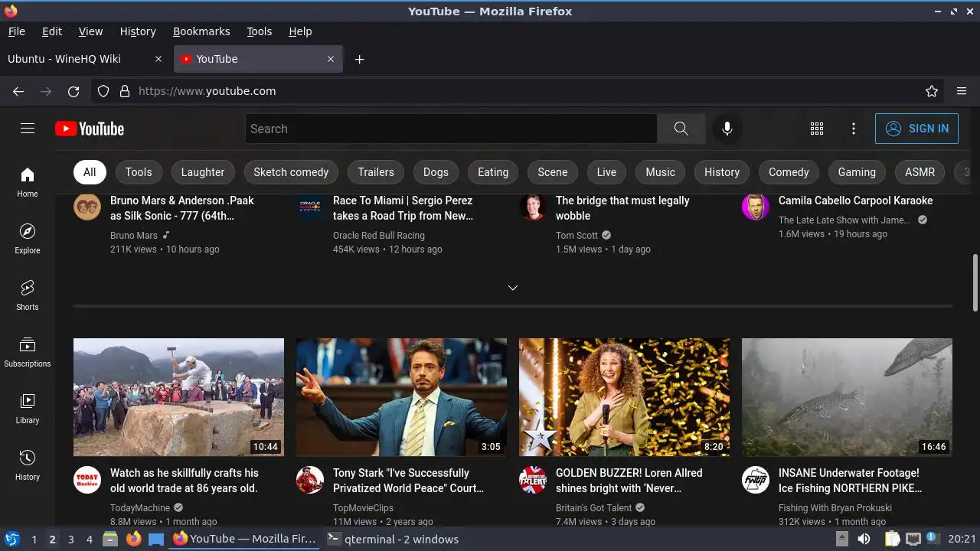Reload the current page
The image size is (980, 551).
tap(73, 91)
